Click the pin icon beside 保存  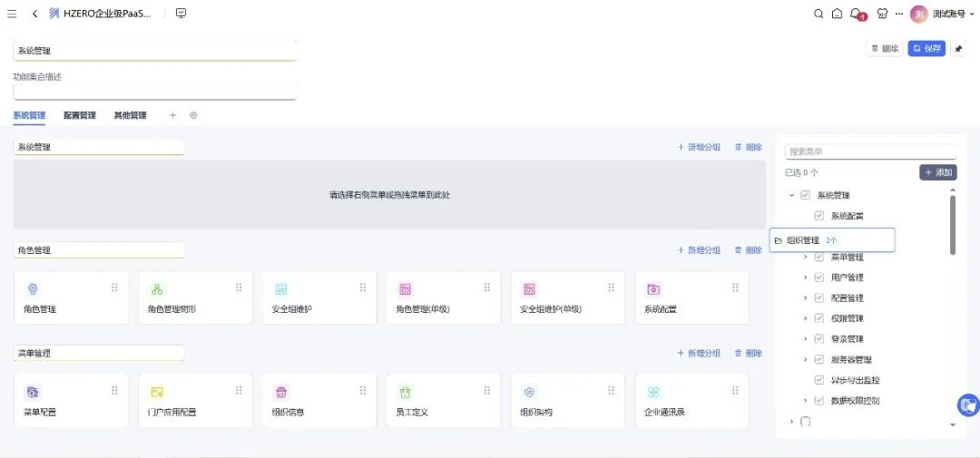(x=958, y=49)
